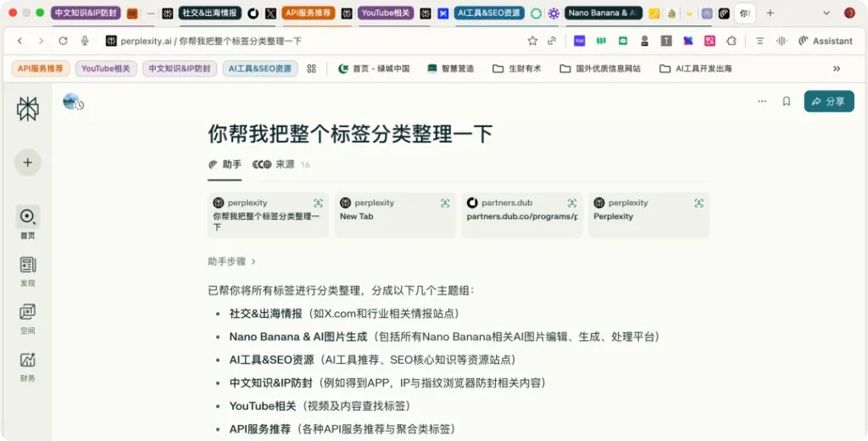Open the 国外优质信息网站 bookmark folder
The image size is (868, 441).
pos(600,69)
